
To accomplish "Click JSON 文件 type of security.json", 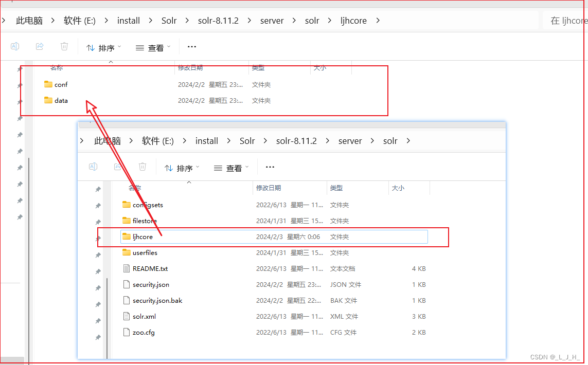I will [x=346, y=284].
